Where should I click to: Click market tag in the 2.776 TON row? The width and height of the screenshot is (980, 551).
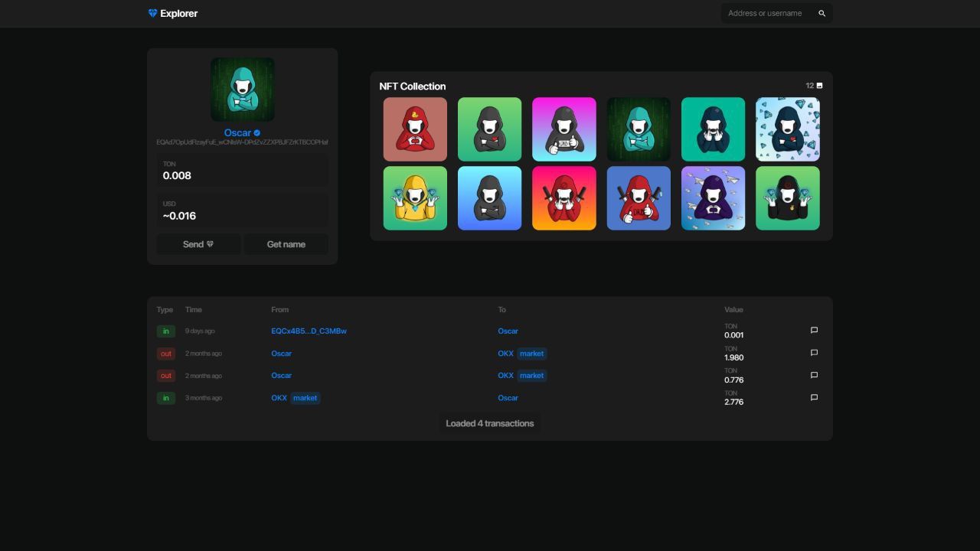pyautogui.click(x=305, y=398)
